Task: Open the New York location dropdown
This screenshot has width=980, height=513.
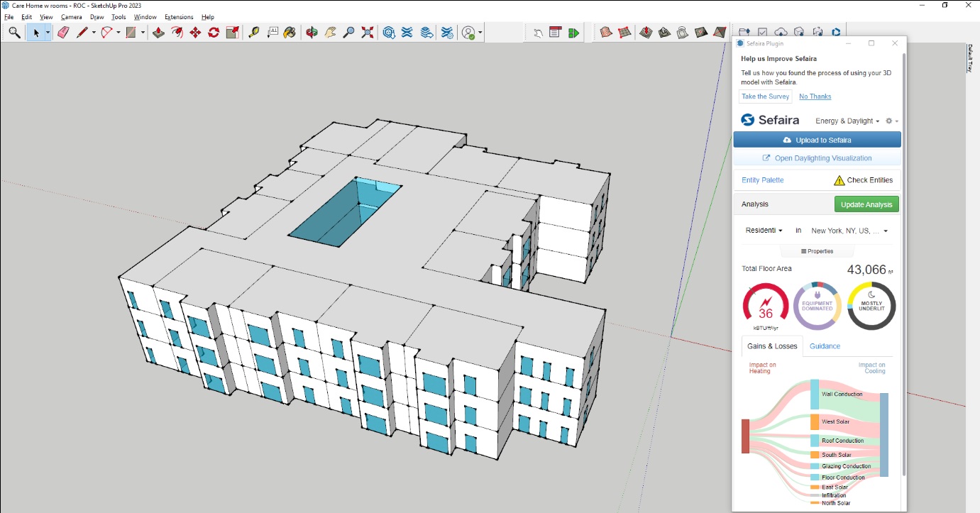Action: tap(849, 231)
